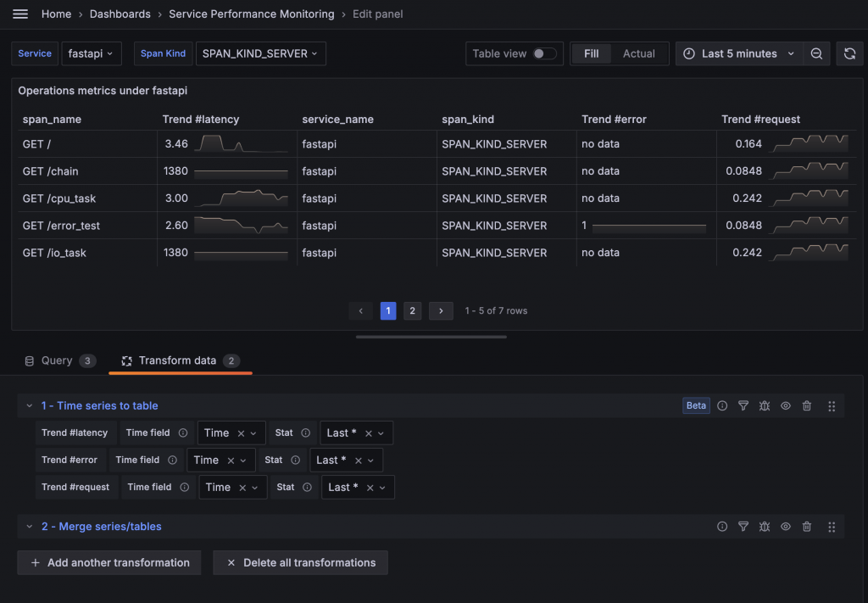The height and width of the screenshot is (603, 868).
Task: Click Time field info icon for Trend #error
Action: pyautogui.click(x=172, y=461)
